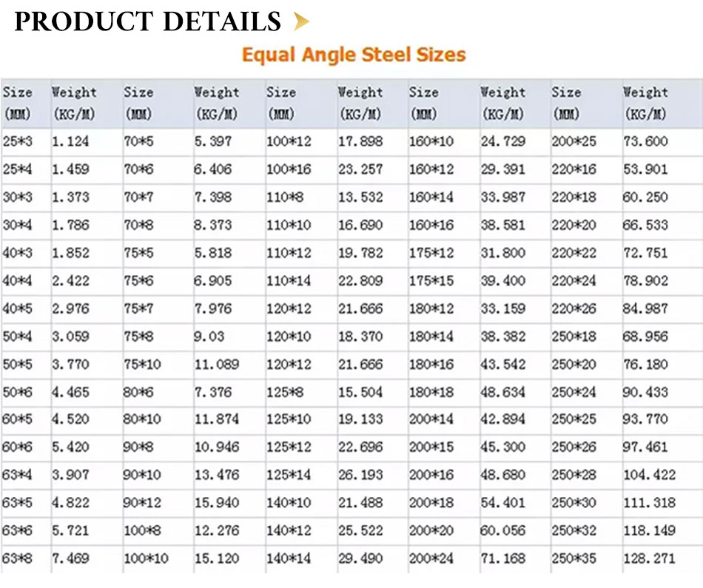703x588 pixels.
Task: Select the weight value 128.271
Action: (649, 558)
